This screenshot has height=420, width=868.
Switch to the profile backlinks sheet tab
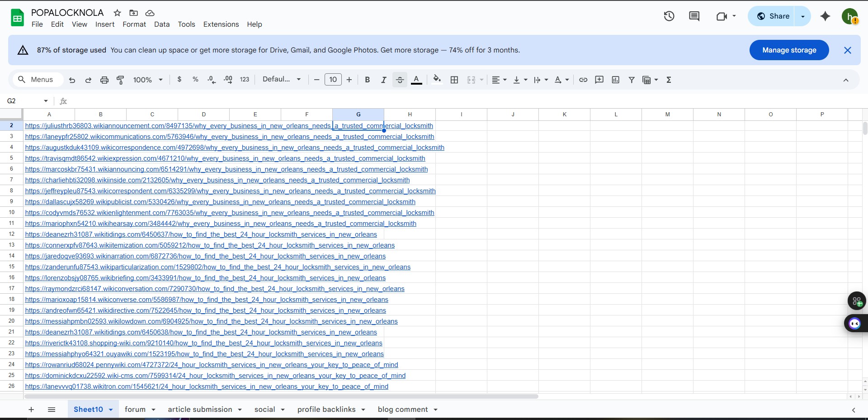326,409
